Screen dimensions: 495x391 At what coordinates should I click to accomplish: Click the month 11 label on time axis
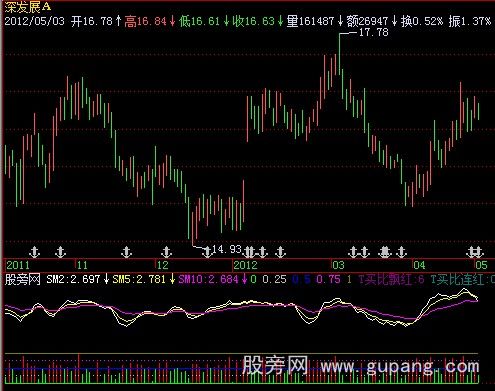point(82,265)
